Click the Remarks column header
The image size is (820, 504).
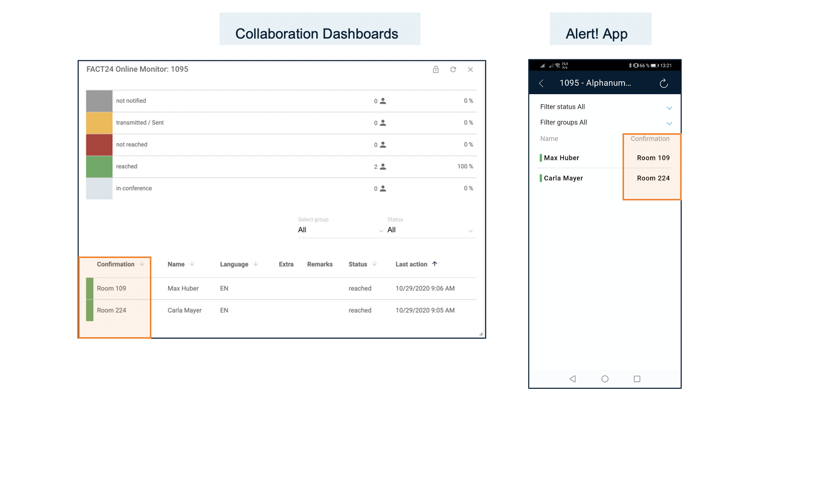[320, 265]
